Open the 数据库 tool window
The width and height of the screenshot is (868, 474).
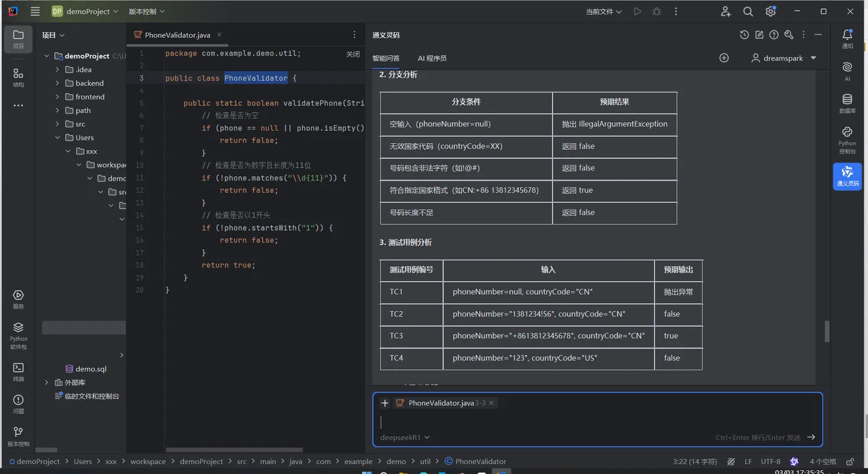pyautogui.click(x=847, y=103)
